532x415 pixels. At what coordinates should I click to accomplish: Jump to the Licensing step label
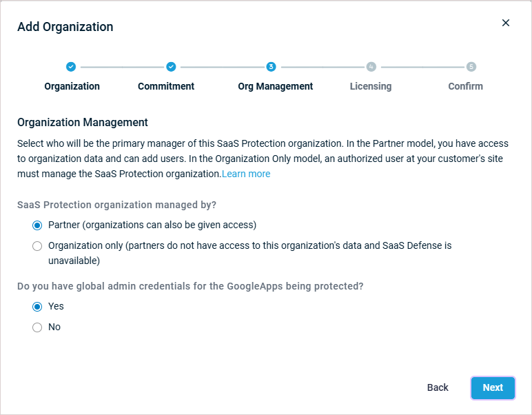coord(371,86)
